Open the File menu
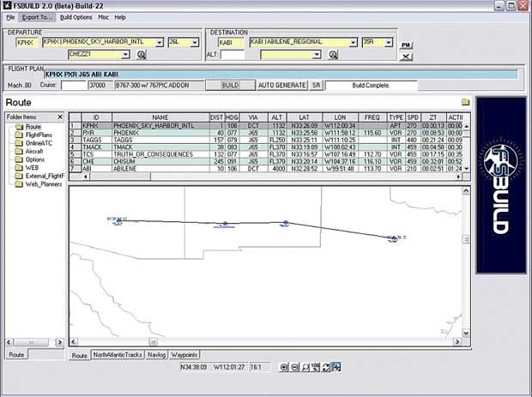This screenshot has width=532, height=397. 10,17
